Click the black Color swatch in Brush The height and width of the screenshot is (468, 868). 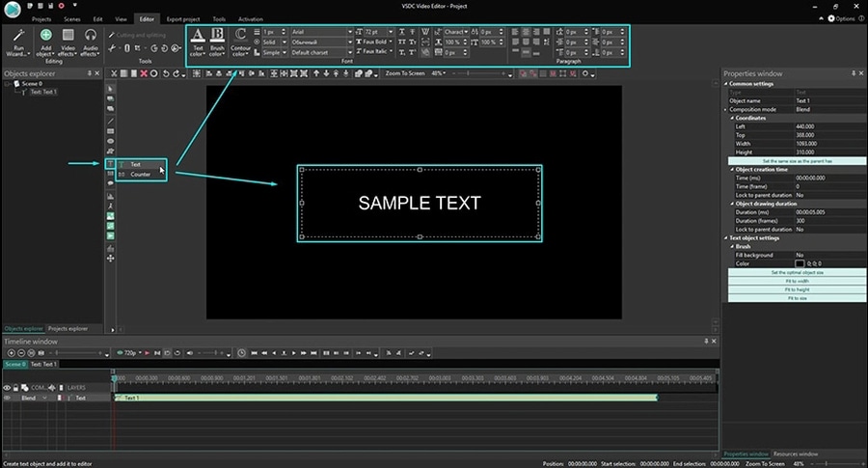coord(800,263)
